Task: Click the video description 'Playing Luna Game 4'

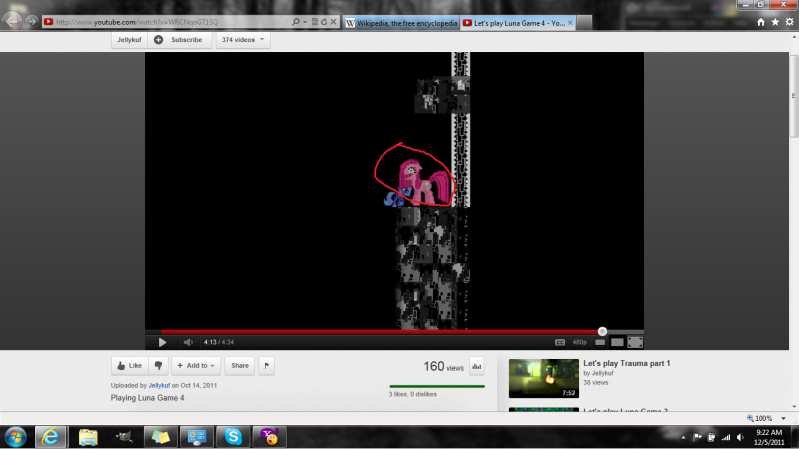Action: [148, 398]
